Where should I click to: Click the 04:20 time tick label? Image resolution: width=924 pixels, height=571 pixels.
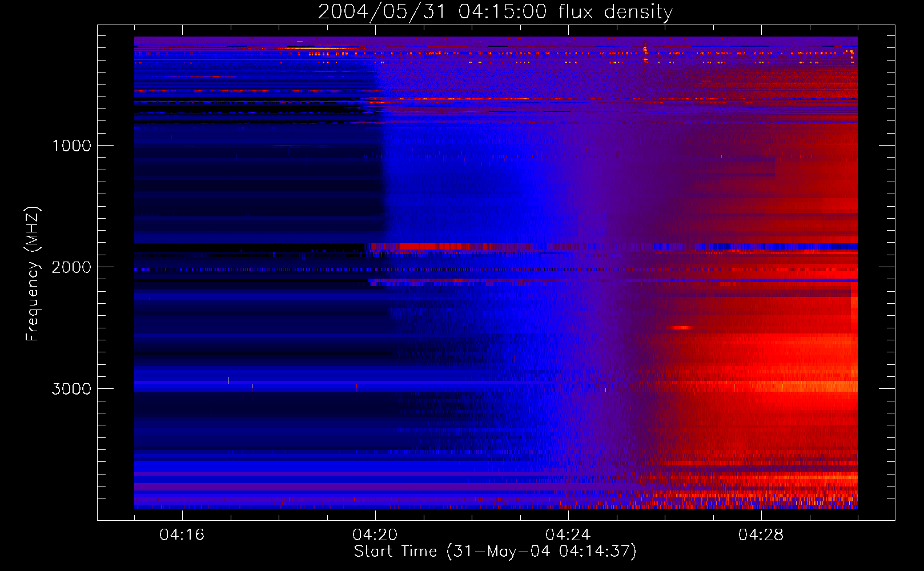point(375,535)
